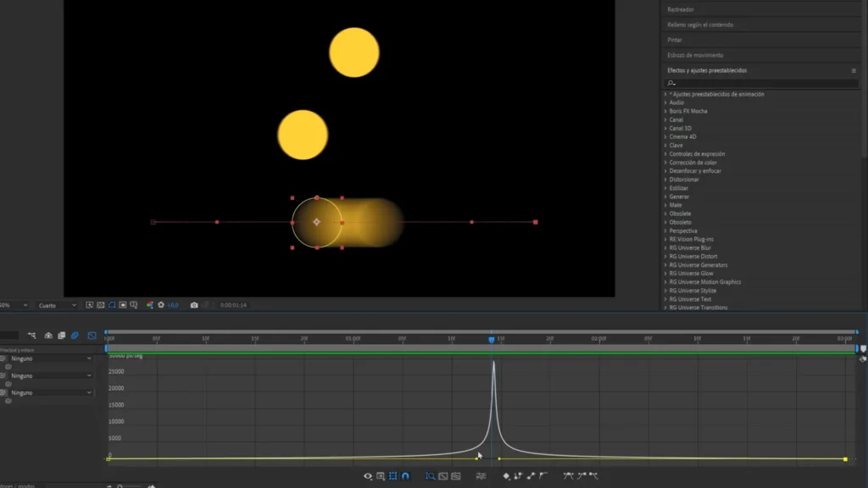The width and height of the screenshot is (868, 488).
Task: Open the Pintar panel
Action: pos(676,40)
